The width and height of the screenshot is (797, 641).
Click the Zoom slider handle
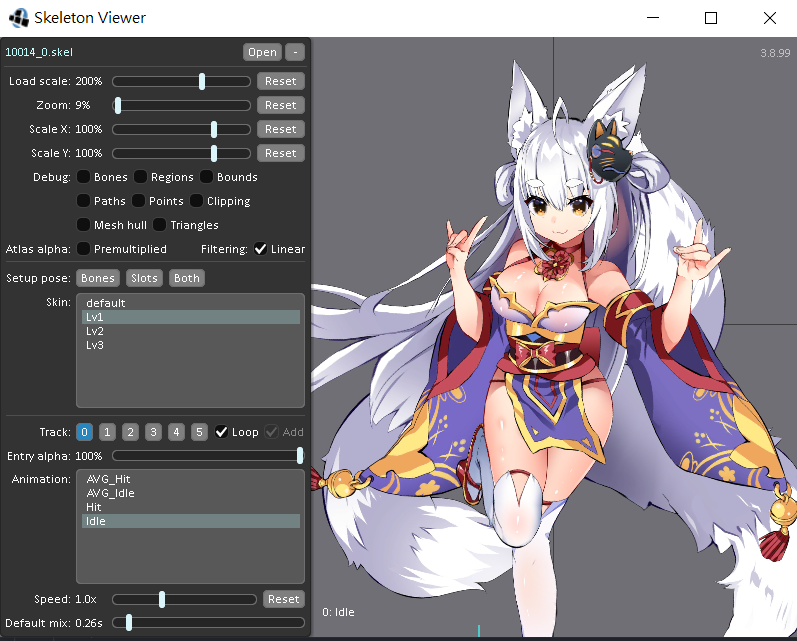(x=118, y=105)
